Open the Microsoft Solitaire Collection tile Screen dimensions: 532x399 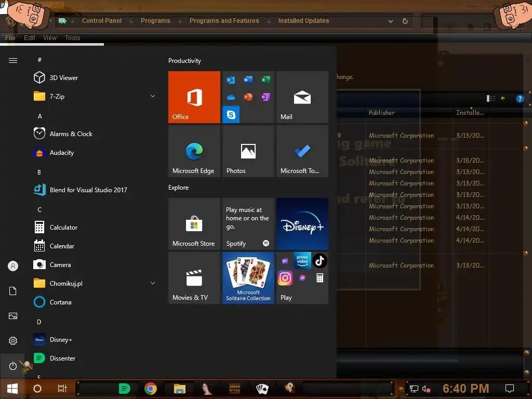[x=248, y=278]
